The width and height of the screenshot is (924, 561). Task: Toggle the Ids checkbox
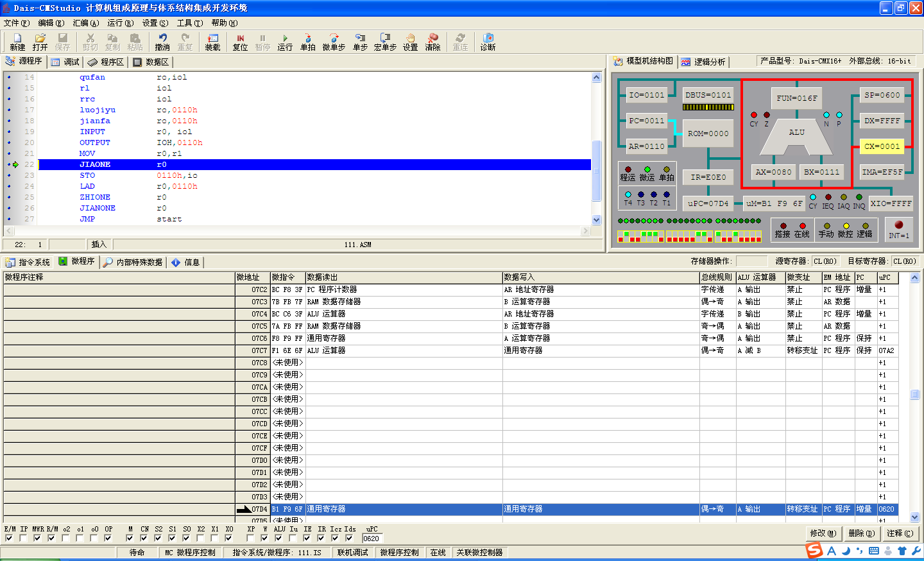coord(349,538)
